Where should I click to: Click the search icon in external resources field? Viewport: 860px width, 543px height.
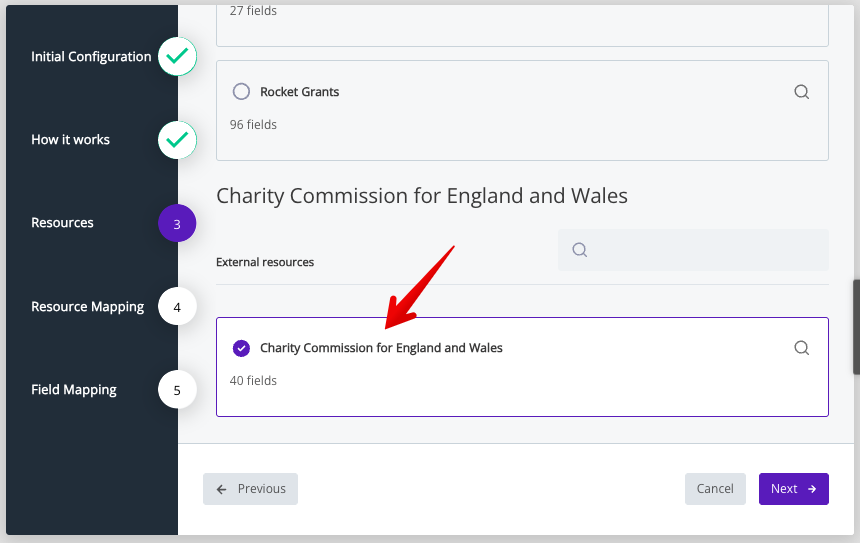(580, 250)
